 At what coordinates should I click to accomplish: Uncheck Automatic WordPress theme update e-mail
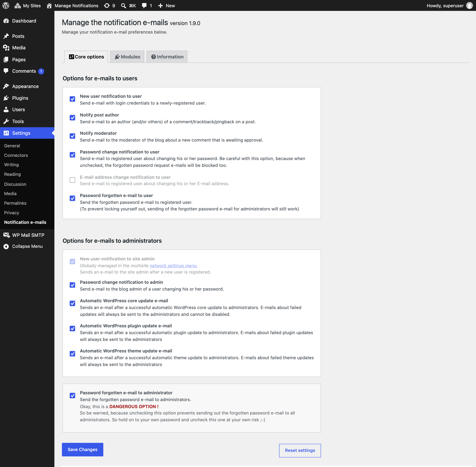tap(72, 353)
